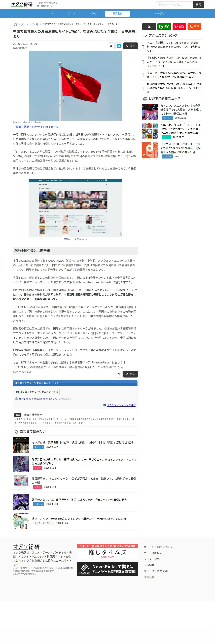This screenshot has height=644, width=215.
Task: Open マンガ市場 電子書籍は伸び率 related article
Action: tap(82, 443)
